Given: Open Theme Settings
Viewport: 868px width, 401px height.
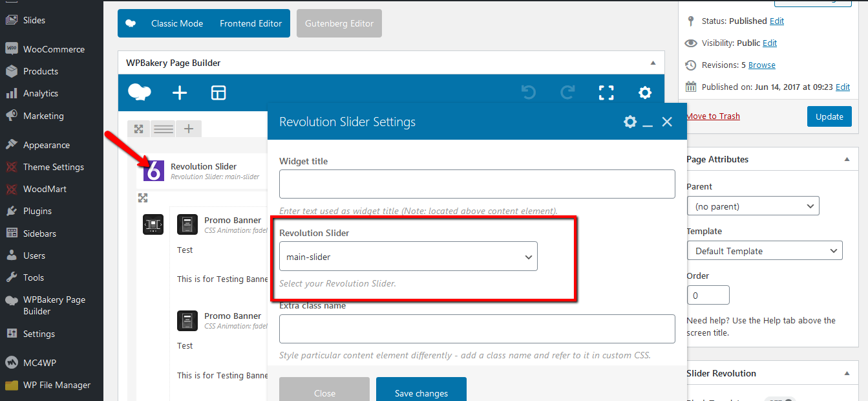Looking at the screenshot, I should coord(54,167).
